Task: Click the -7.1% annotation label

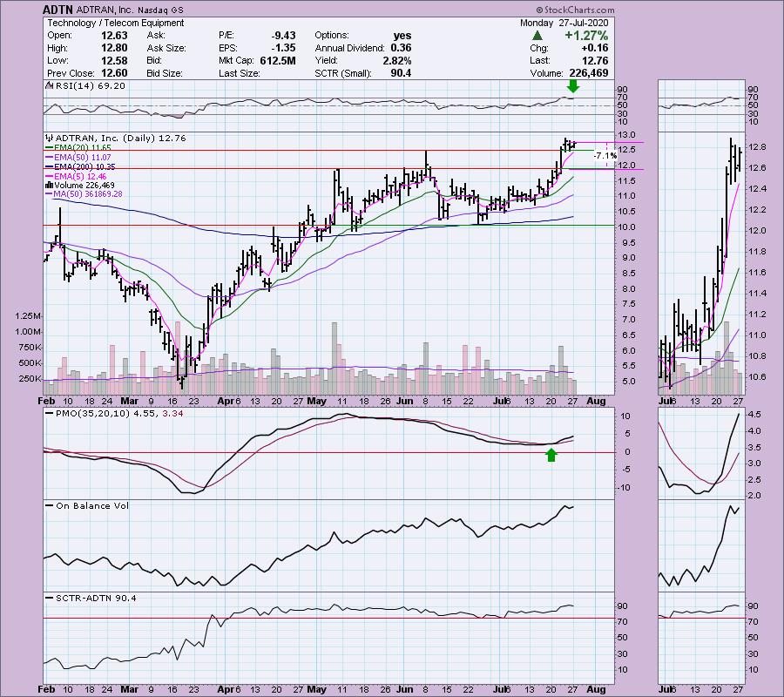Action: pyautogui.click(x=605, y=156)
